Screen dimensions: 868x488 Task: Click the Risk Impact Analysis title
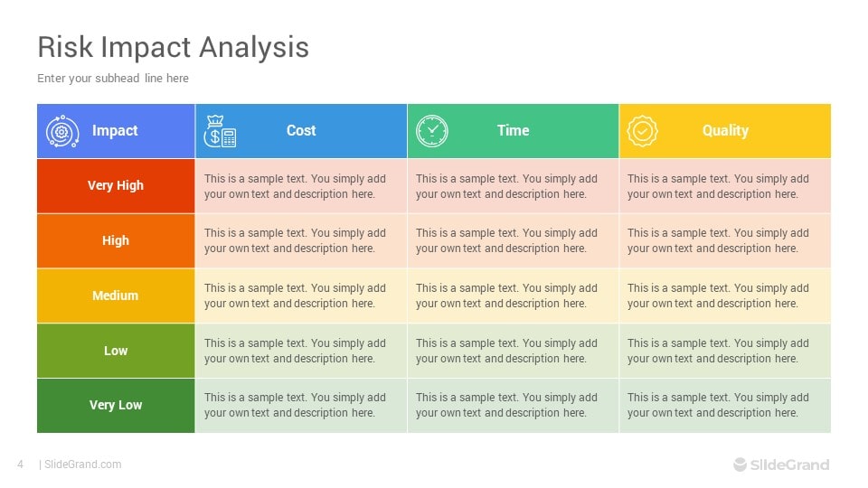coord(174,47)
